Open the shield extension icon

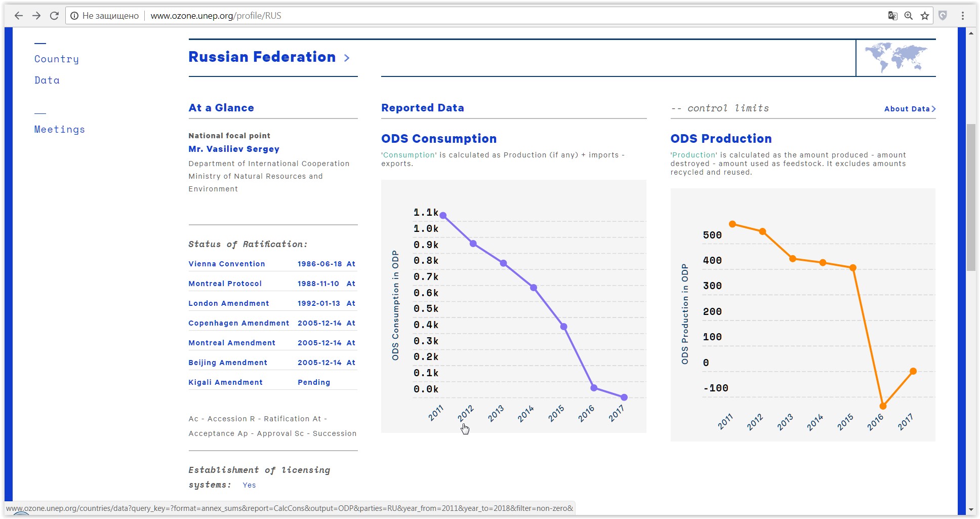(x=943, y=16)
